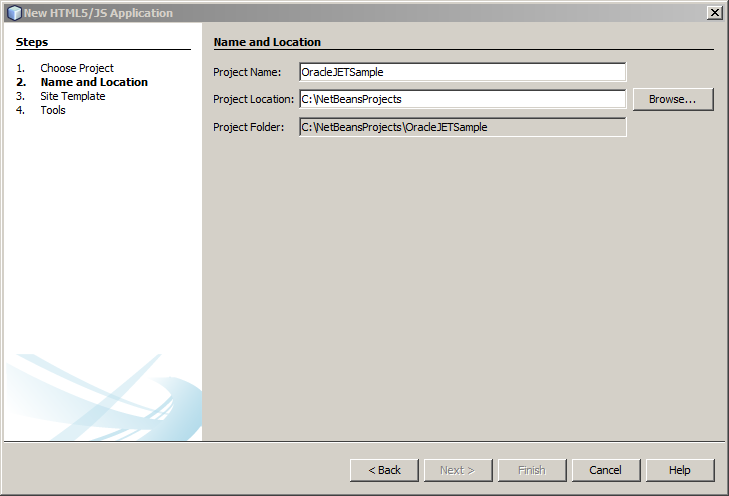This screenshot has height=496, width=729.
Task: Go back with the < Back button
Action: [x=384, y=470]
